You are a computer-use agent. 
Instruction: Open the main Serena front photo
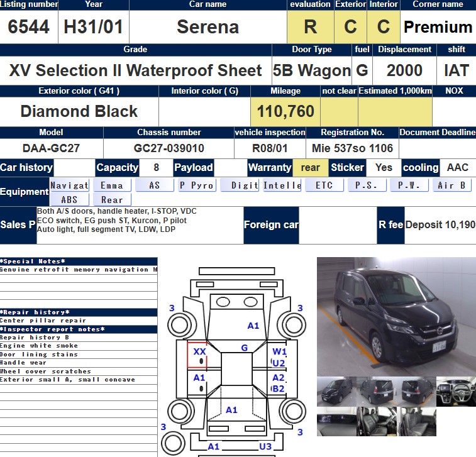396,316
